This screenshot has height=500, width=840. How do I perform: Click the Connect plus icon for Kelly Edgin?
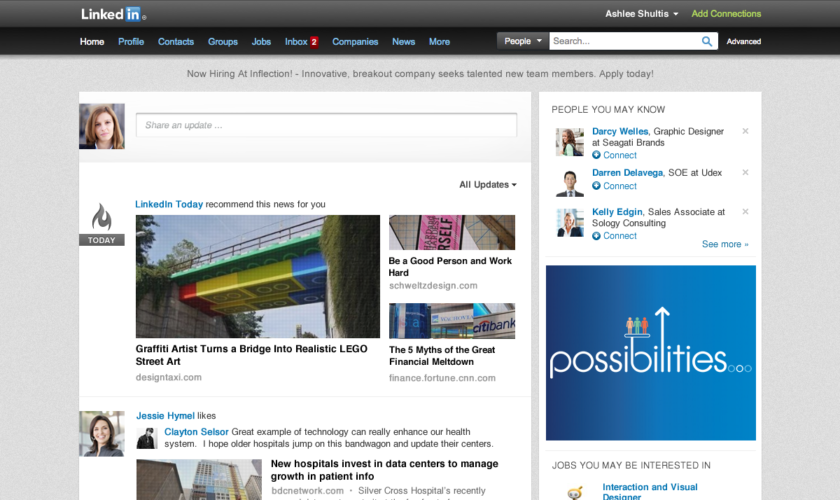[597, 236]
